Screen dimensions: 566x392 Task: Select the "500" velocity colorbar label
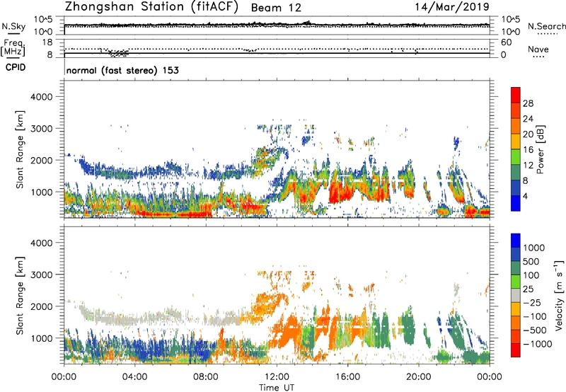point(531,262)
